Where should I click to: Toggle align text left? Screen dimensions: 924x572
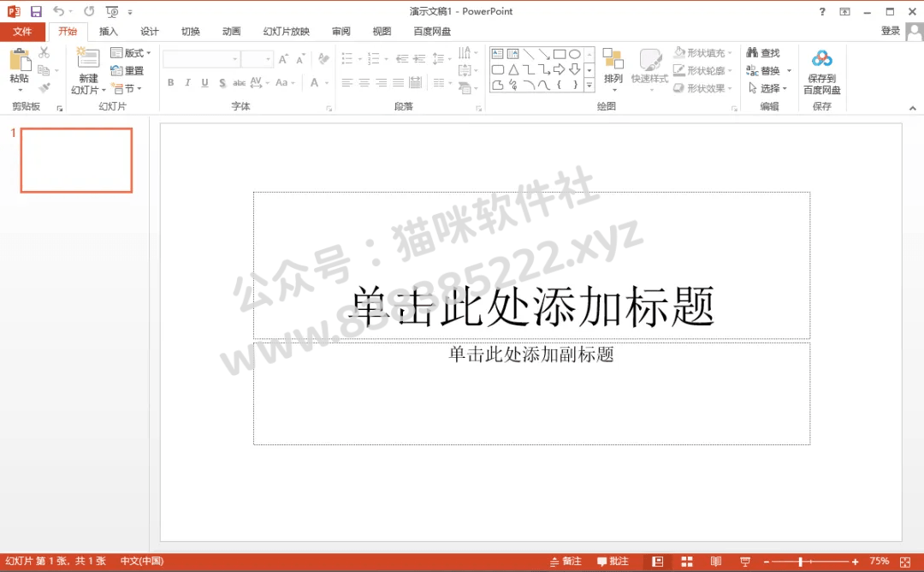pyautogui.click(x=347, y=82)
